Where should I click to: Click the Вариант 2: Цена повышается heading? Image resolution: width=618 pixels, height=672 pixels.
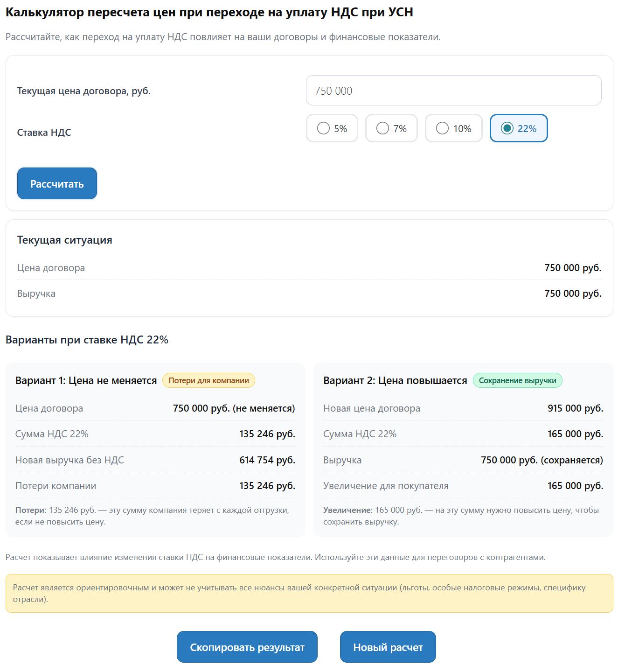(x=395, y=380)
